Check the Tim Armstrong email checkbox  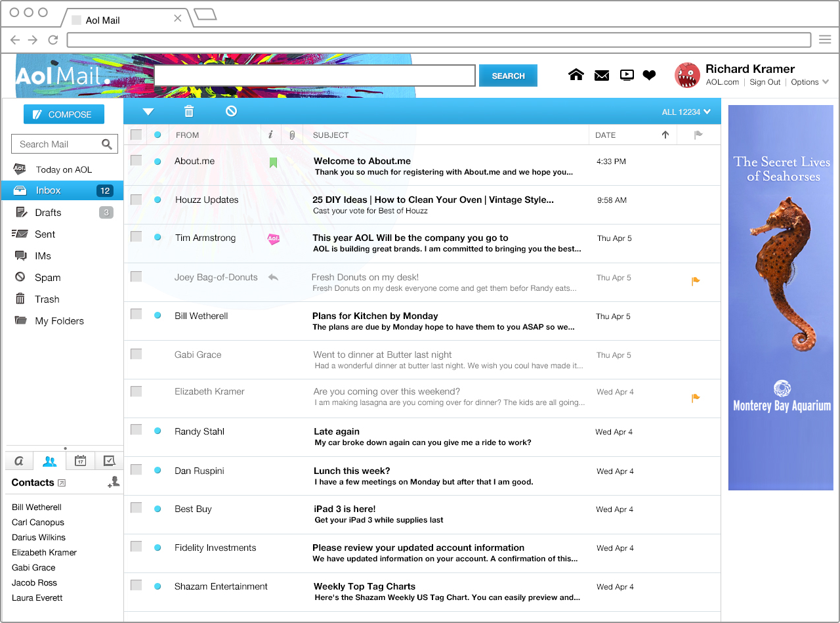(x=136, y=236)
